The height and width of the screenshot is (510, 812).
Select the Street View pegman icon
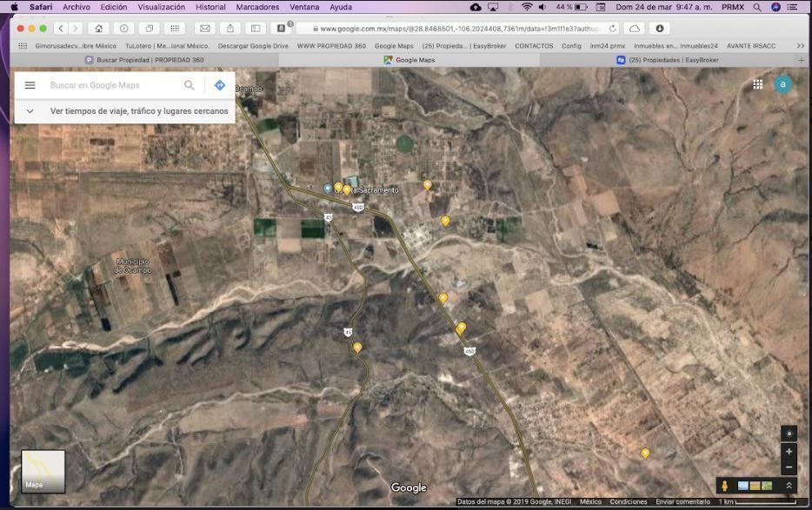coord(725,486)
